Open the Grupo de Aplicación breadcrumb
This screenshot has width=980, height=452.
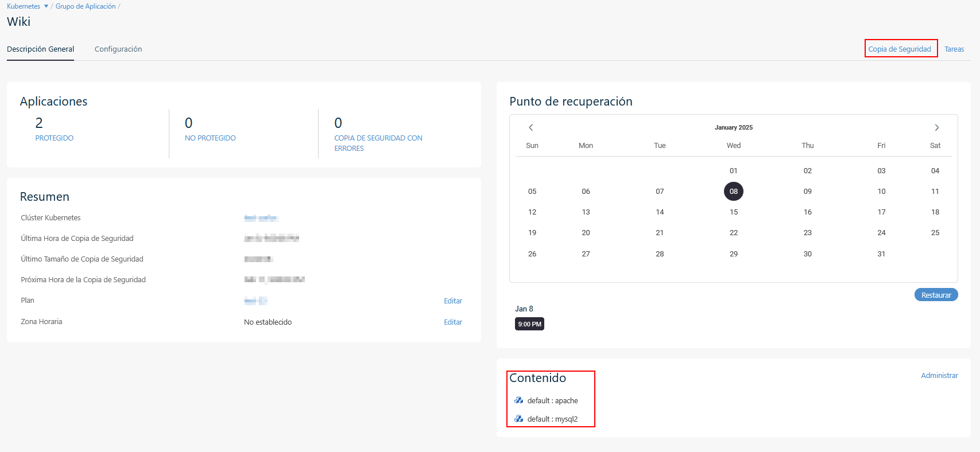pyautogui.click(x=86, y=6)
